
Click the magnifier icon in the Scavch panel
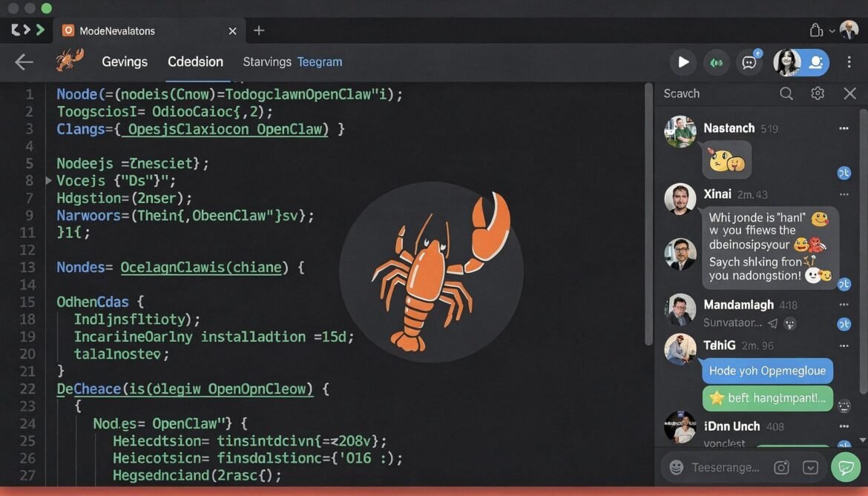[786, 94]
